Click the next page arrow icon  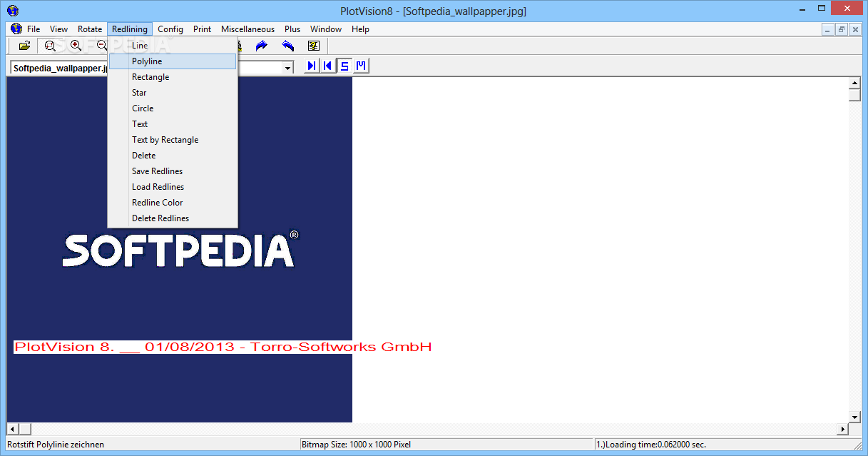click(x=312, y=66)
